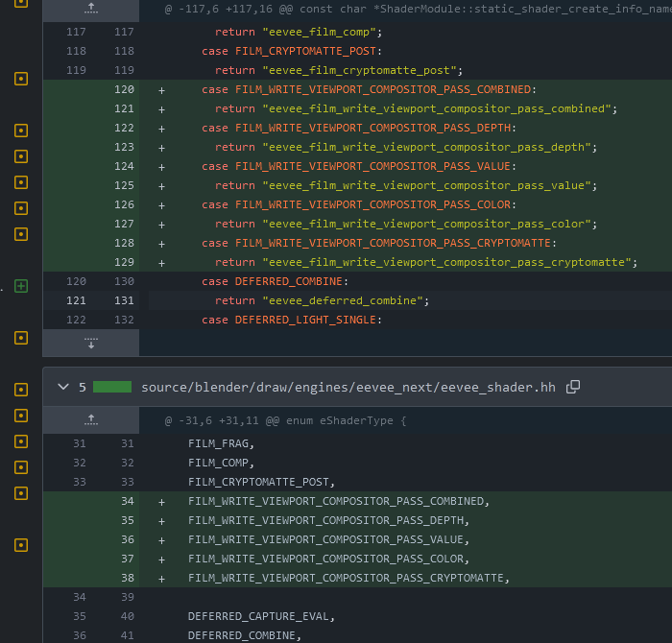The height and width of the screenshot is (643, 672).
Task: Click enum entry FILM_WRITE_VIEWPORT_COMPOSITOR_PASS_CRYPTOMATTE on line 38
Action: pos(348,578)
